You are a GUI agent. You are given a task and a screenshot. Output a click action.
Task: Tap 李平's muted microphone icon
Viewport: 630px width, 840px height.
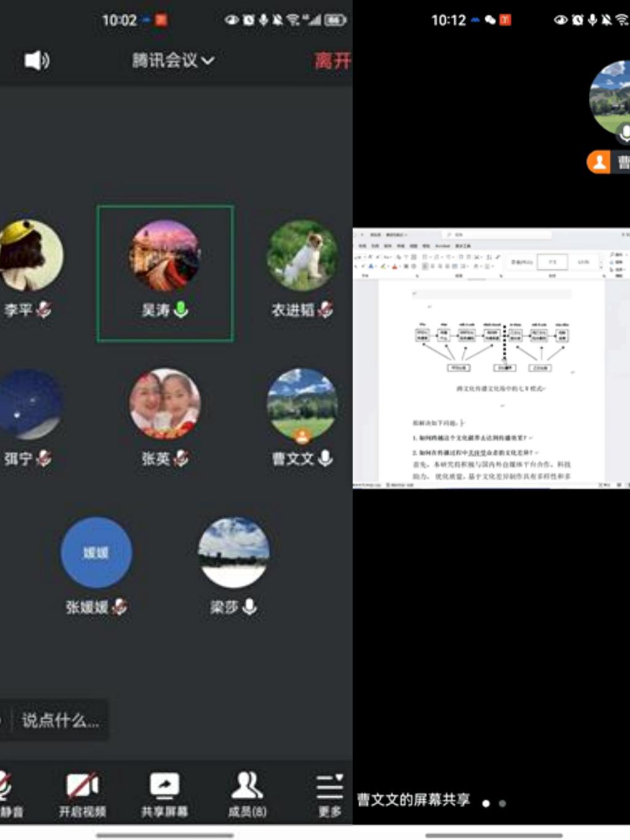click(x=44, y=310)
